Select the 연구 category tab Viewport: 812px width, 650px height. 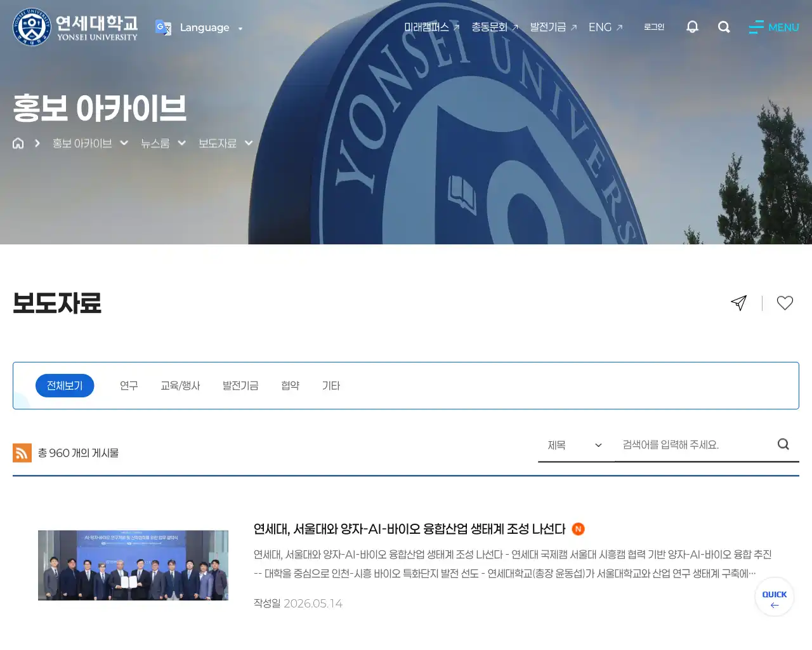click(129, 385)
